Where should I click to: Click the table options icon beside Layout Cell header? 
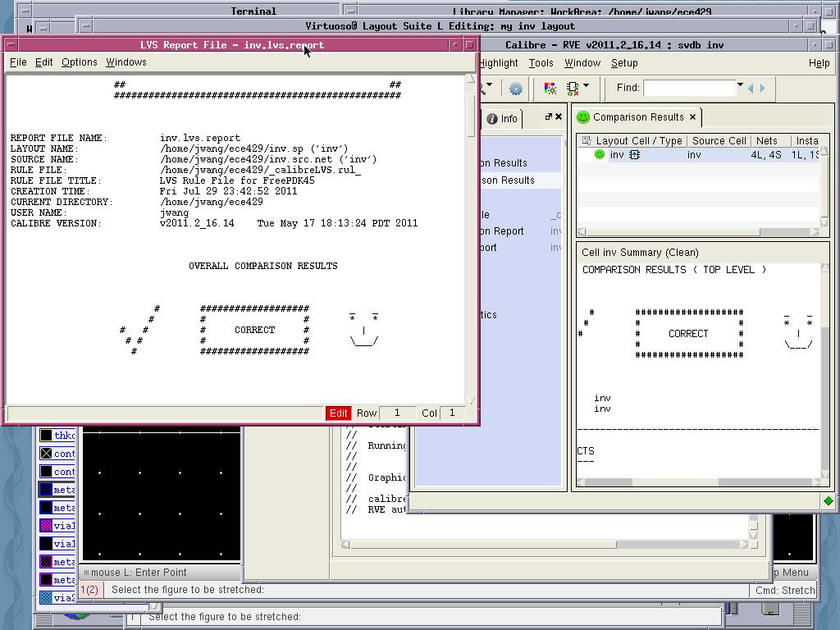tap(586, 141)
